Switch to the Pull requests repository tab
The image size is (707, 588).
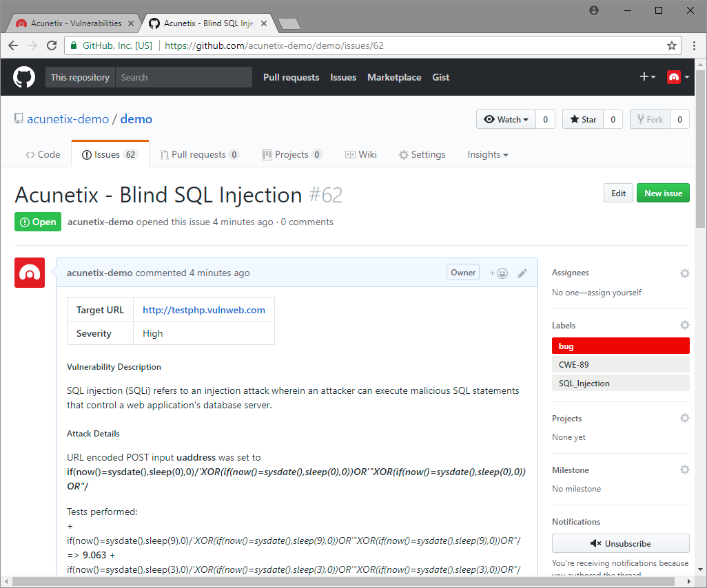pos(199,155)
